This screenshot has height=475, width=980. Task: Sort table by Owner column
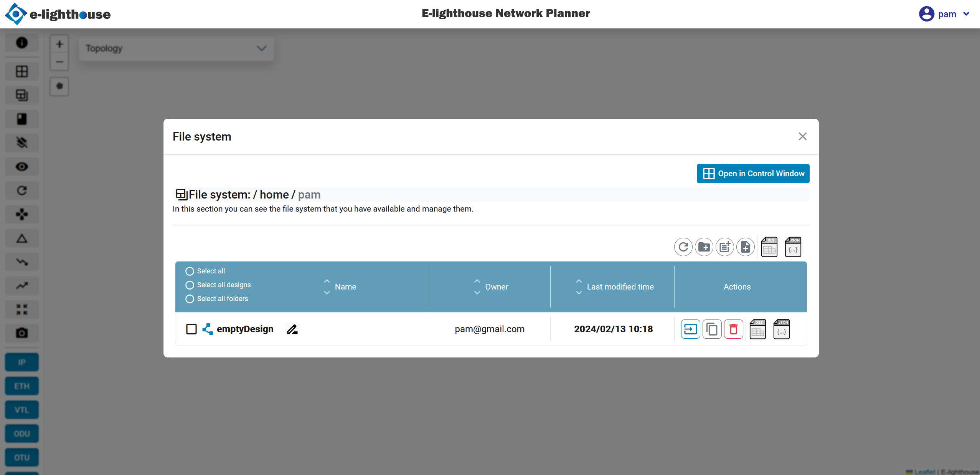pyautogui.click(x=477, y=287)
